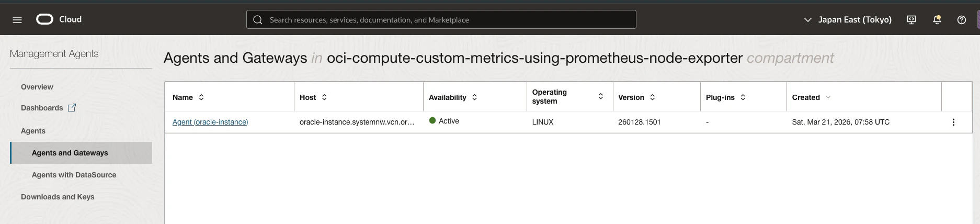Viewport: 980px width, 224px height.
Task: Sort table by Operating system arrows
Action: pyautogui.click(x=601, y=96)
